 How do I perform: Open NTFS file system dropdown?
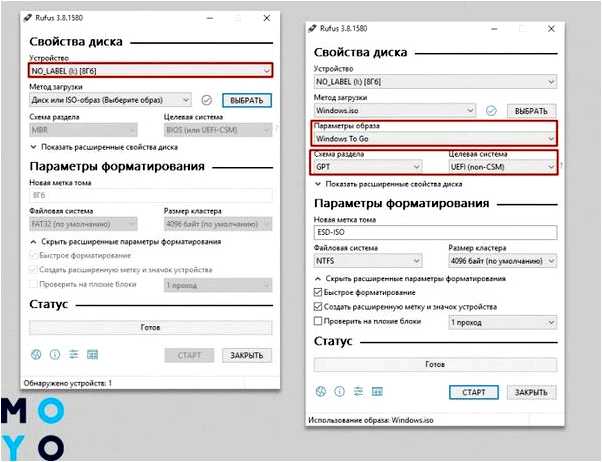coord(368,261)
